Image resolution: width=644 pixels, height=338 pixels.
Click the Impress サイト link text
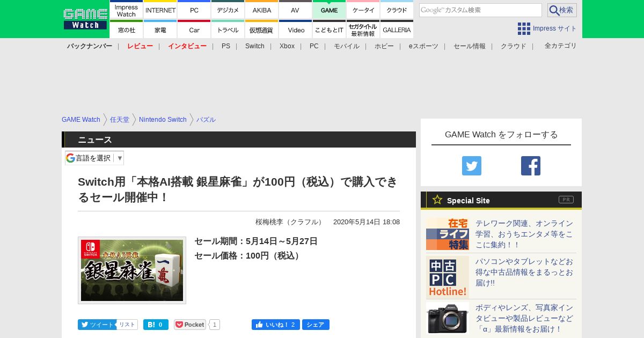pyautogui.click(x=555, y=28)
